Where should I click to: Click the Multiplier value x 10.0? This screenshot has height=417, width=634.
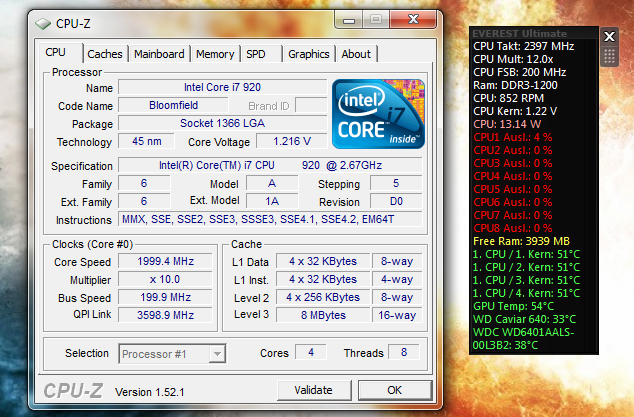165,279
